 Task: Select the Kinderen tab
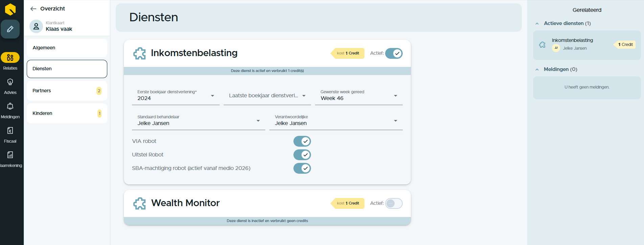click(x=67, y=114)
